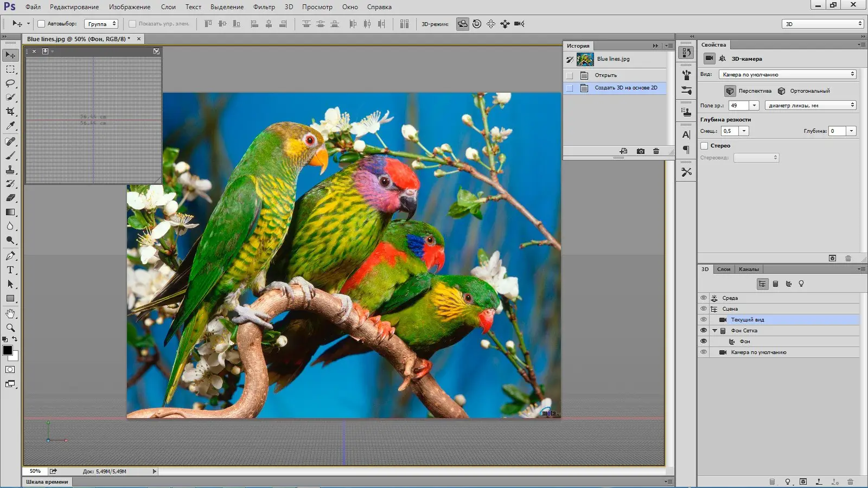Click the foreground color swatch

(x=8, y=351)
